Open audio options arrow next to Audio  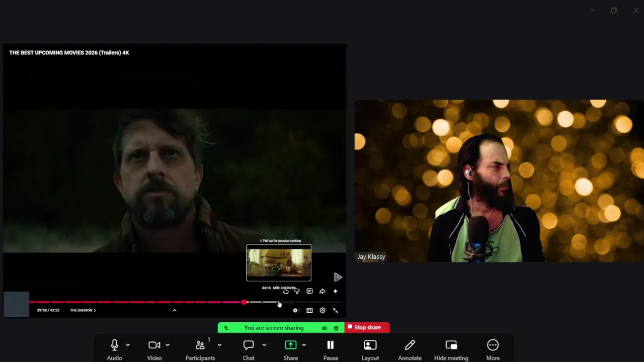128,345
